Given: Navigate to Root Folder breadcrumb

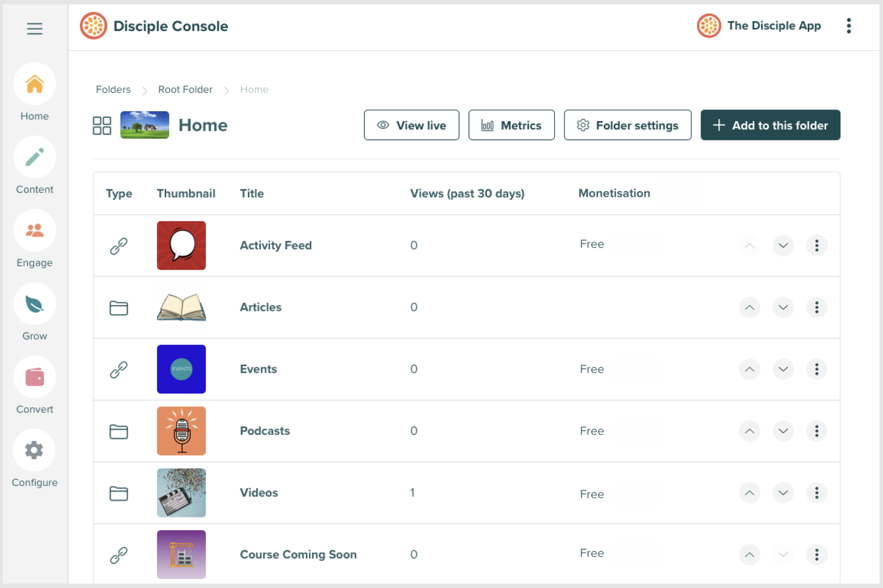Looking at the screenshot, I should [x=185, y=89].
